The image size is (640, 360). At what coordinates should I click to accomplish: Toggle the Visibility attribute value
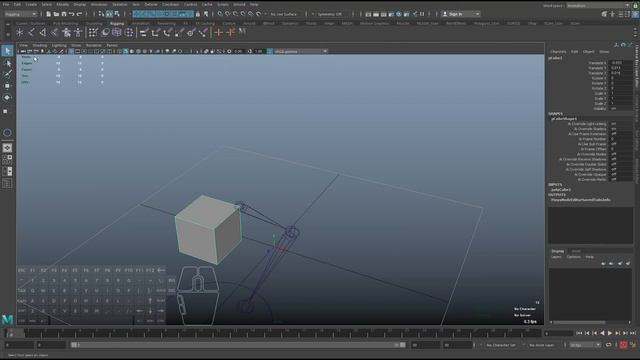click(x=621, y=109)
